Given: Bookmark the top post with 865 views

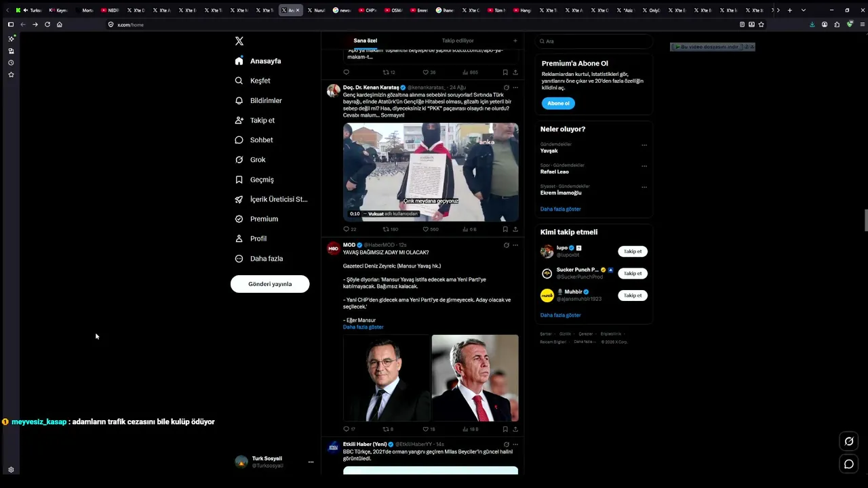Looking at the screenshot, I should pyautogui.click(x=505, y=73).
